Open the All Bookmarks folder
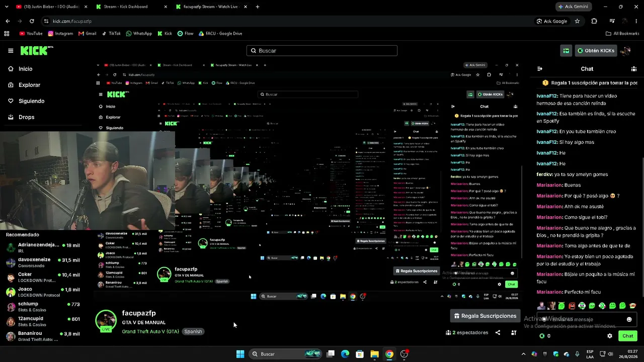Viewport: 644px width, 362px height. point(622,34)
